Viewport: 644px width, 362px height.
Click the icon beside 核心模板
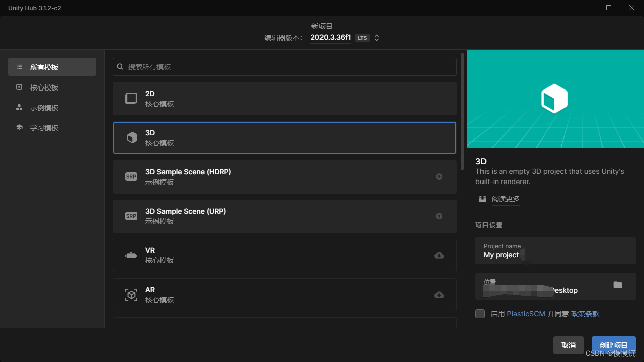pos(19,87)
